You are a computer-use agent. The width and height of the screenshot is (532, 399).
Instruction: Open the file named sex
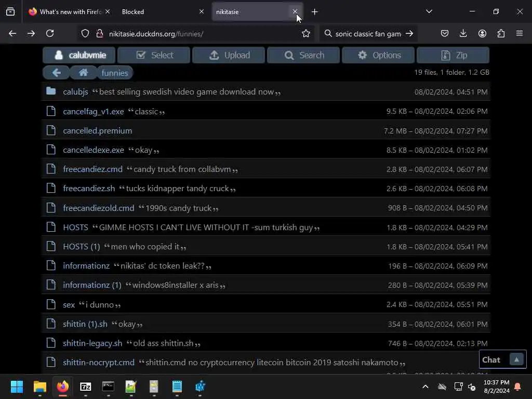69,304
